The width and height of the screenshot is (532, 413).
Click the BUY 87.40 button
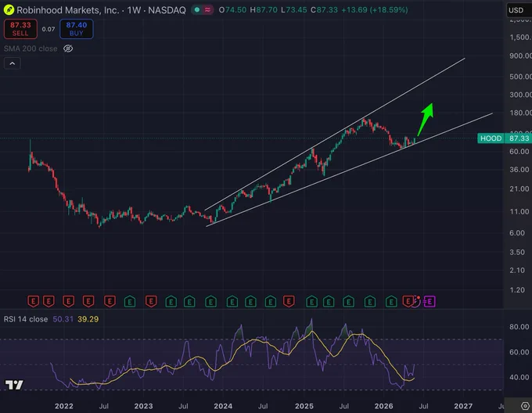[77, 29]
